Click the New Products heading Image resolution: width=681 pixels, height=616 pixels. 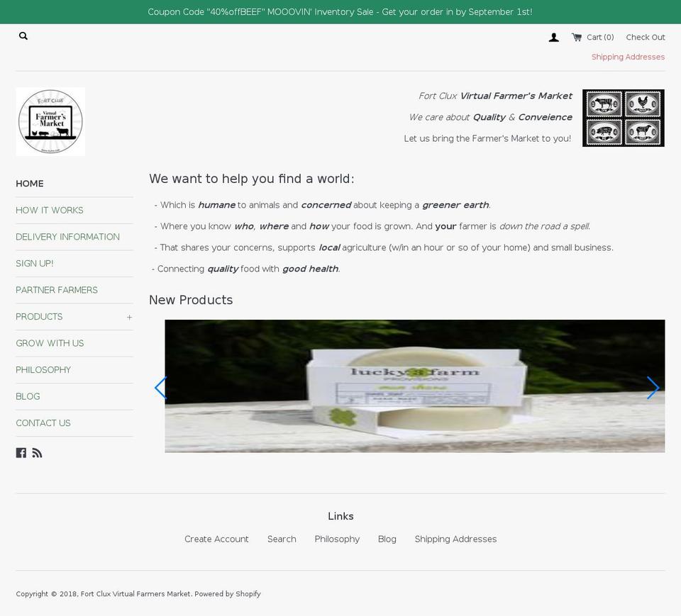click(x=191, y=300)
